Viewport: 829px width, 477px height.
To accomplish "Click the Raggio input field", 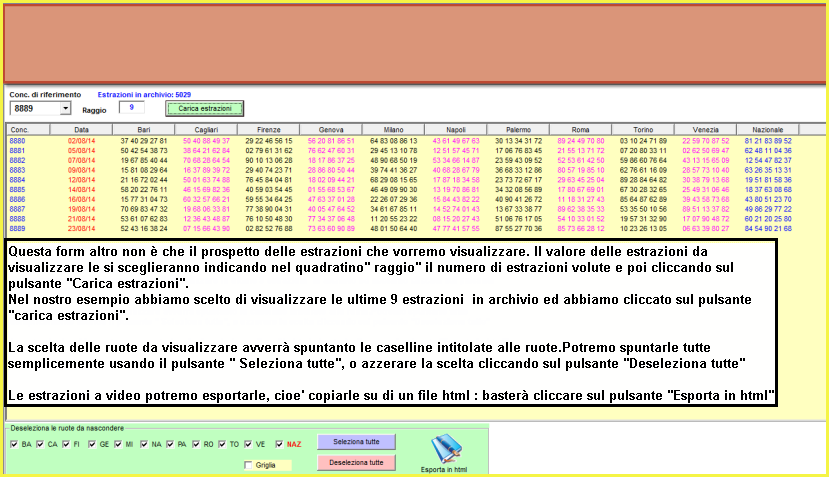I will [132, 107].
